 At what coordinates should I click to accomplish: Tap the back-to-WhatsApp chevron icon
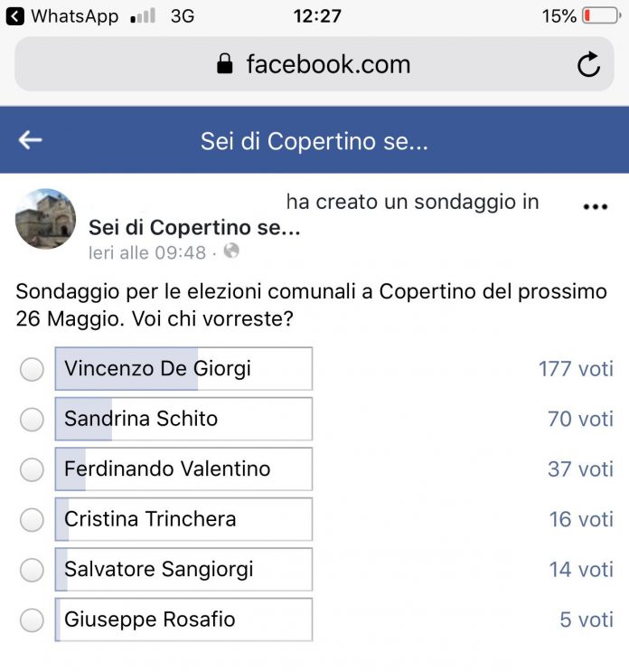point(15,16)
